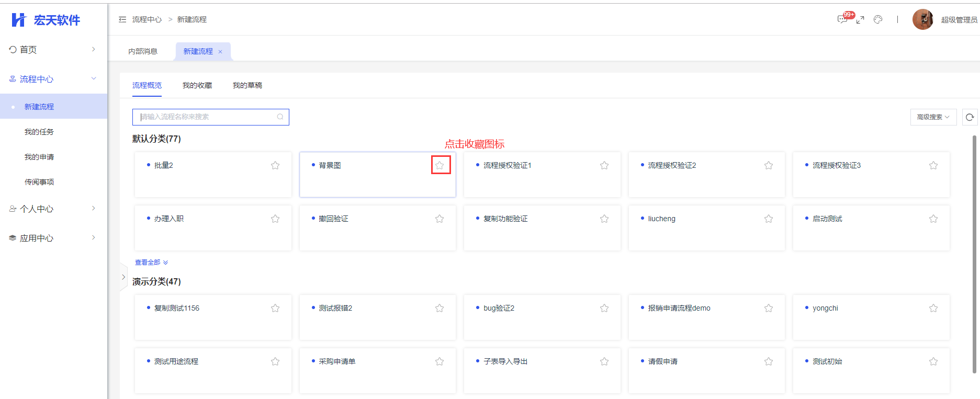Click the sidebar collapse icon beside breadcrumb
Image resolution: width=980 pixels, height=399 pixels.
click(x=122, y=19)
